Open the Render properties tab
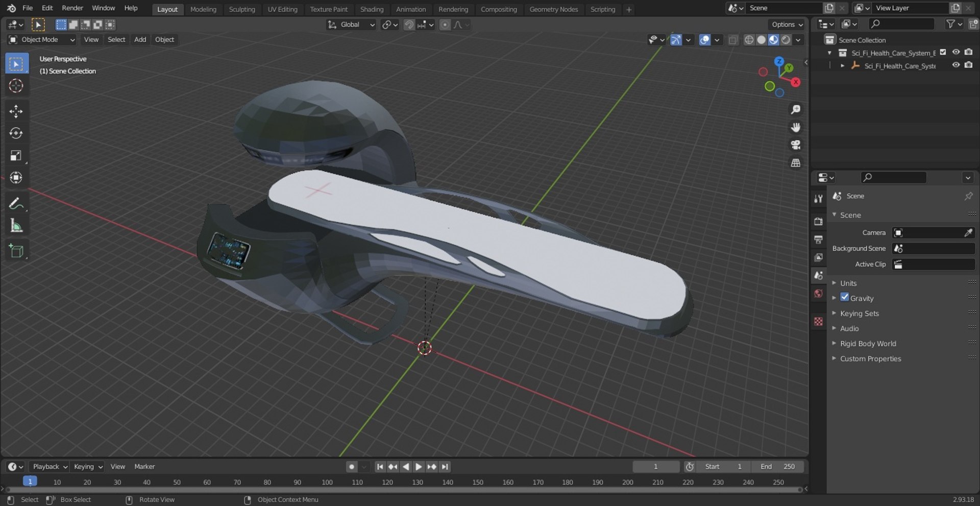 818,221
